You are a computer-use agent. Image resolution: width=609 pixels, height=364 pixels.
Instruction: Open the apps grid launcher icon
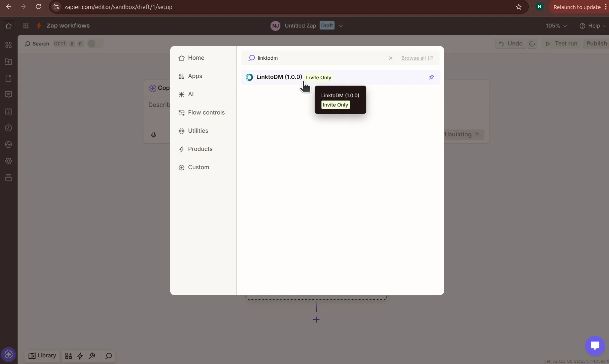click(26, 26)
